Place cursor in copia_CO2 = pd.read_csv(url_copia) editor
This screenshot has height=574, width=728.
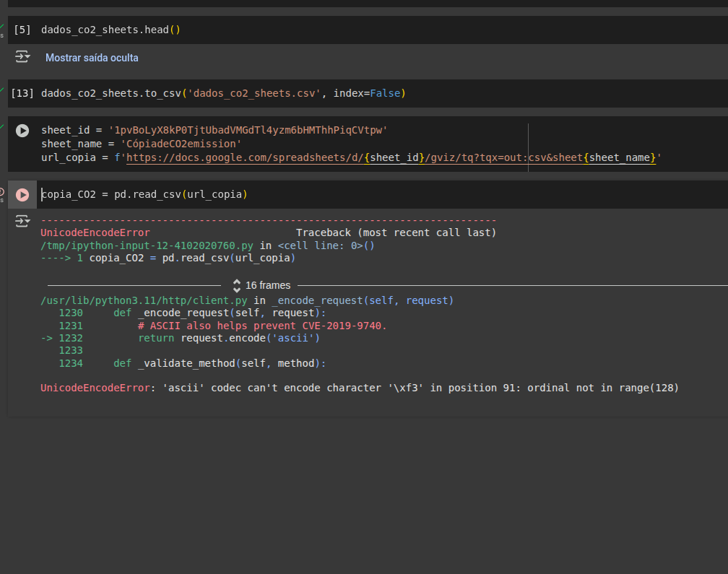[x=383, y=194]
